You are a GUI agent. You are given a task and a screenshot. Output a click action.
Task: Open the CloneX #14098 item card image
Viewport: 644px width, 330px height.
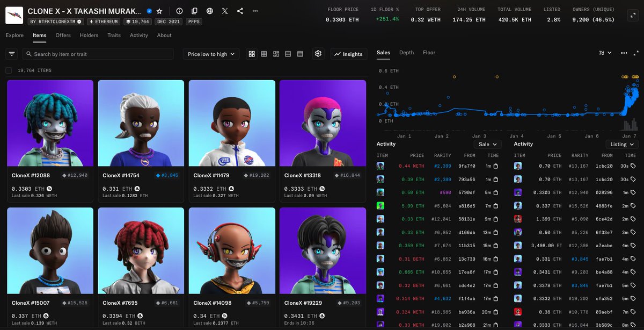pyautogui.click(x=232, y=250)
